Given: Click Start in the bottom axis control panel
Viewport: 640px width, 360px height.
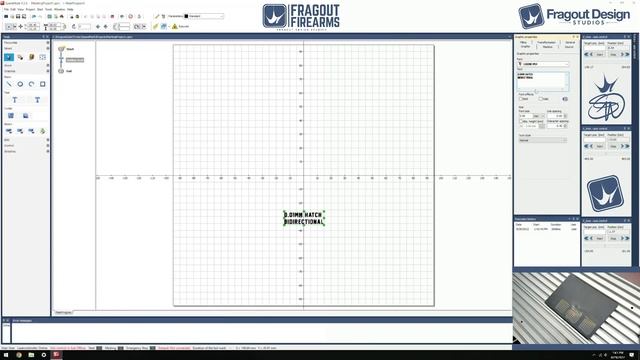Looking at the screenshot, I should click(600, 238).
